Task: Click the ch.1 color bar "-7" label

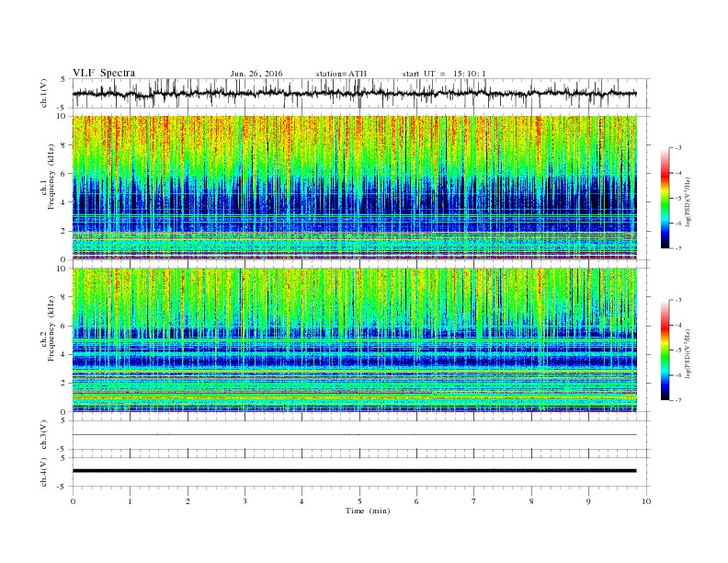Action: point(678,248)
